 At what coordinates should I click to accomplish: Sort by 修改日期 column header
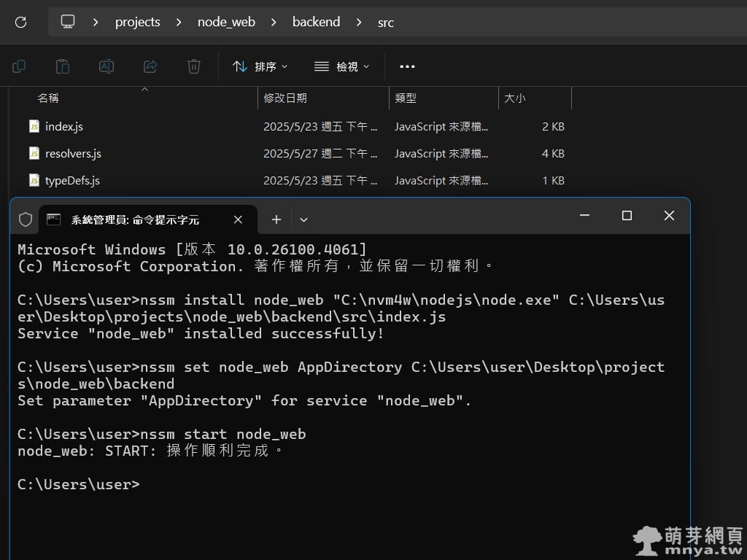tap(285, 98)
